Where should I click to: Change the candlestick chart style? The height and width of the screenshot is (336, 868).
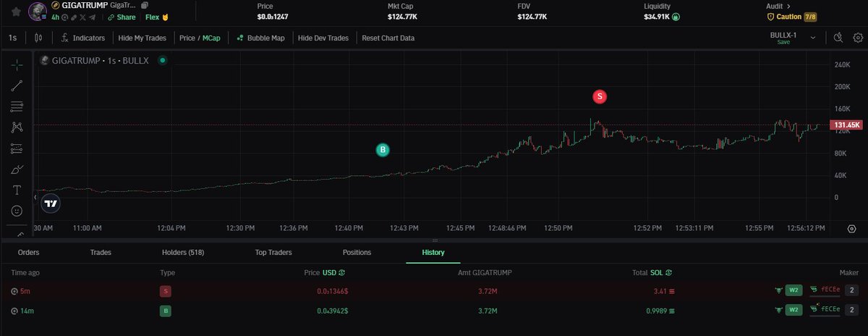click(x=38, y=38)
